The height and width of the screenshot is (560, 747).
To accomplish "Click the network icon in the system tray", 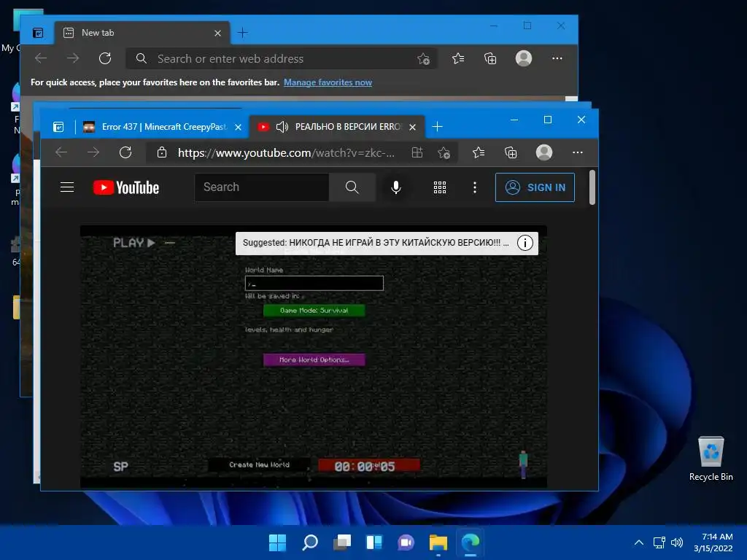I will pyautogui.click(x=659, y=542).
